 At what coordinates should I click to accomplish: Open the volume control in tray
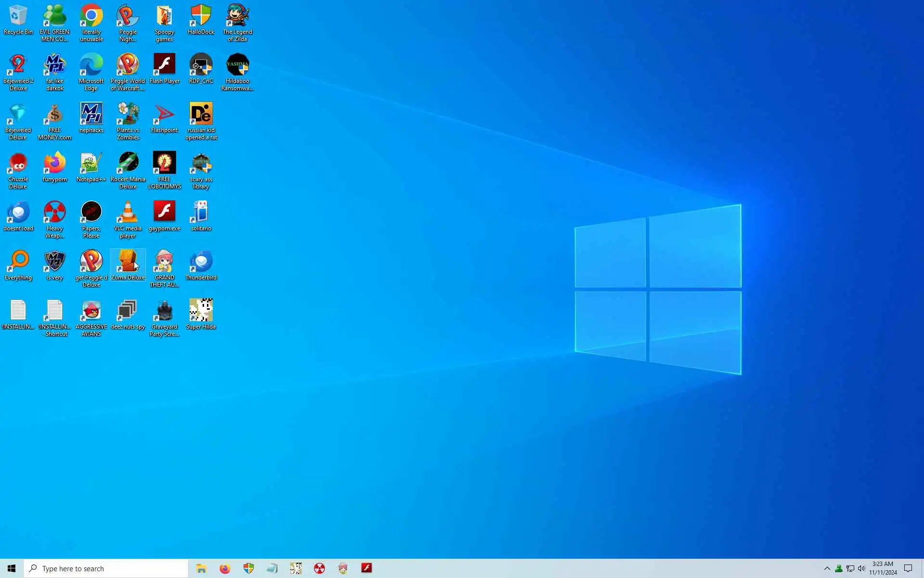(x=861, y=568)
